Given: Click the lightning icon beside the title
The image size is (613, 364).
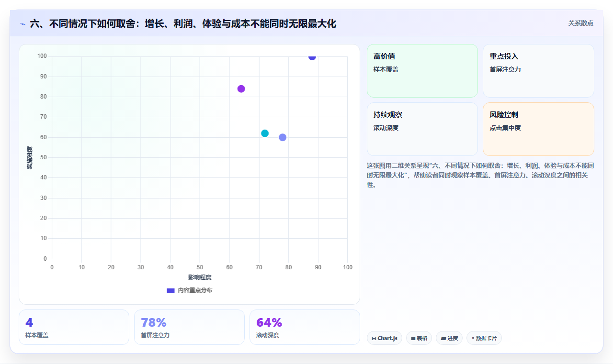Looking at the screenshot, I should (x=23, y=24).
